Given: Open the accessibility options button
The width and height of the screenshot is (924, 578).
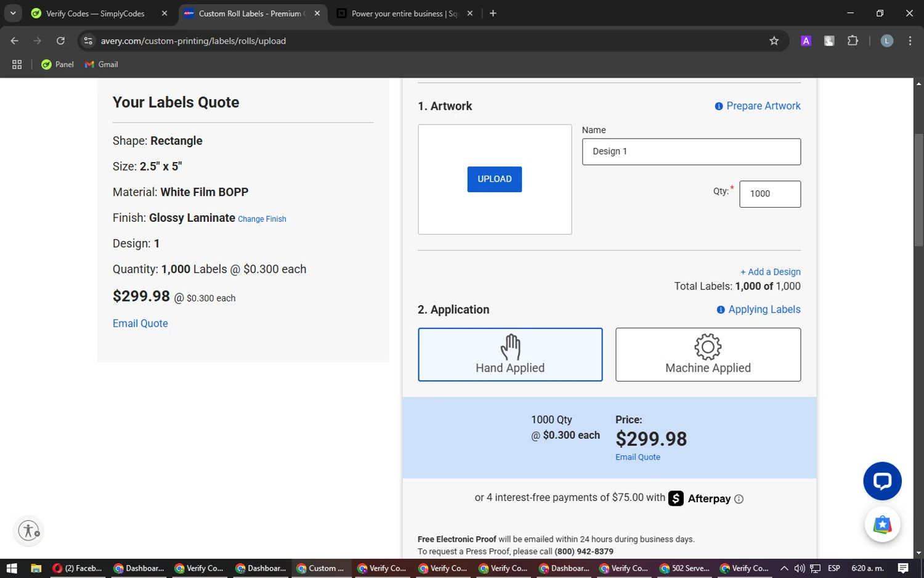Looking at the screenshot, I should [x=29, y=531].
